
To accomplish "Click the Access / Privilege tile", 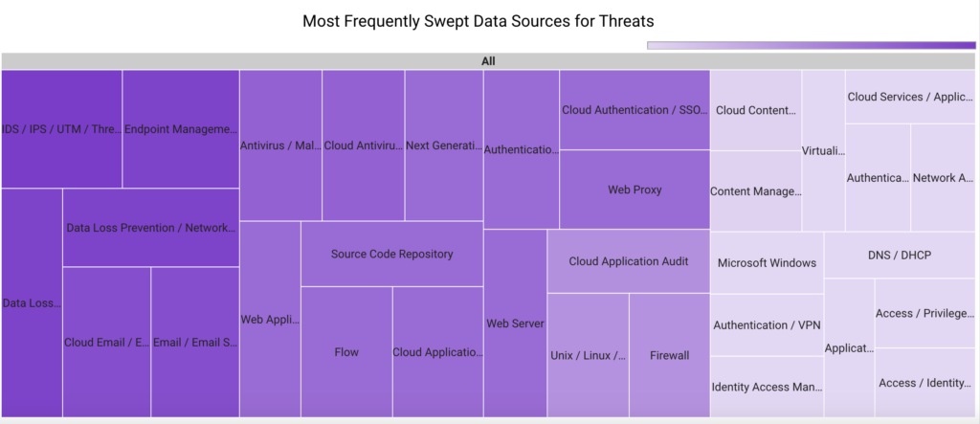I will click(x=924, y=313).
